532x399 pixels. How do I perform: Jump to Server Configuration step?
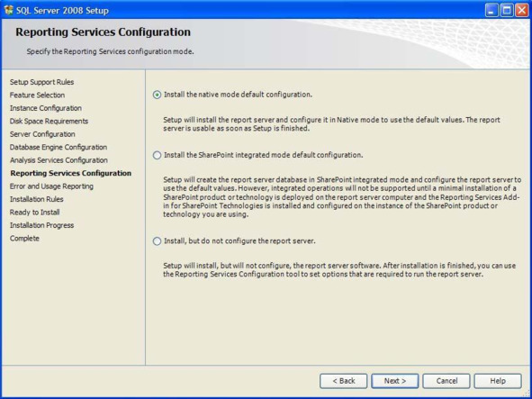[x=42, y=134]
